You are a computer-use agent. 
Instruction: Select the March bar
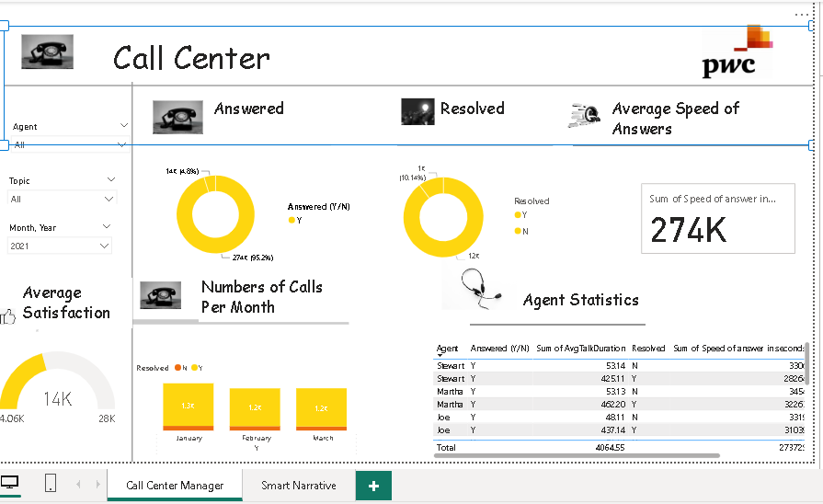tap(321, 409)
